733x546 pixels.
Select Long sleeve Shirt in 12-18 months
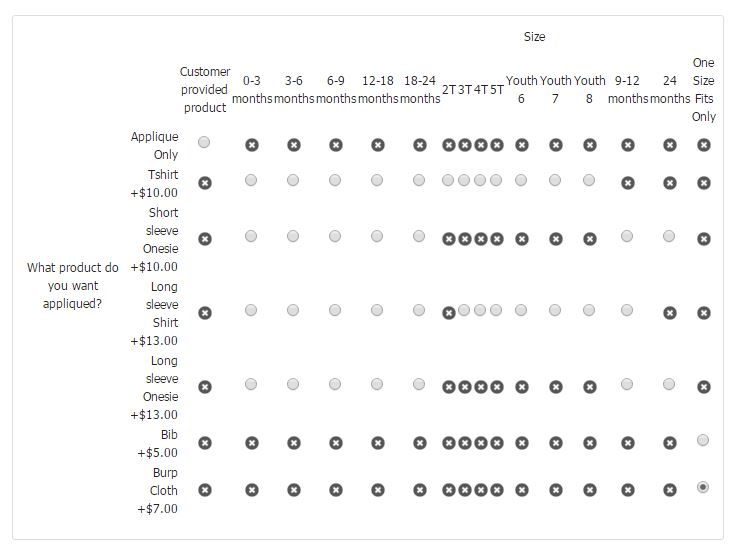pos(377,310)
